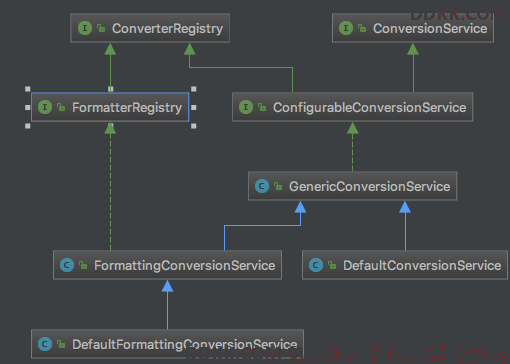510x364 pixels.
Task: Click the class icon on DefaultConversionService node
Action: point(316,265)
